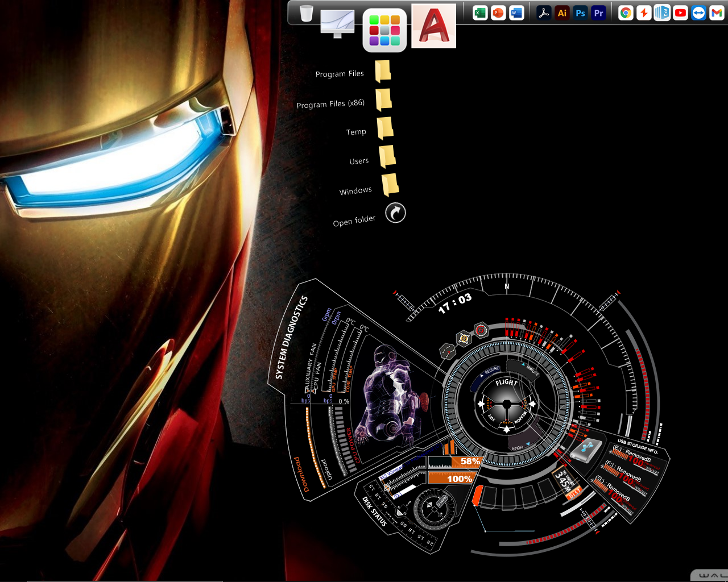728x582 pixels.
Task: Open YouTube from the dock
Action: 680,13
